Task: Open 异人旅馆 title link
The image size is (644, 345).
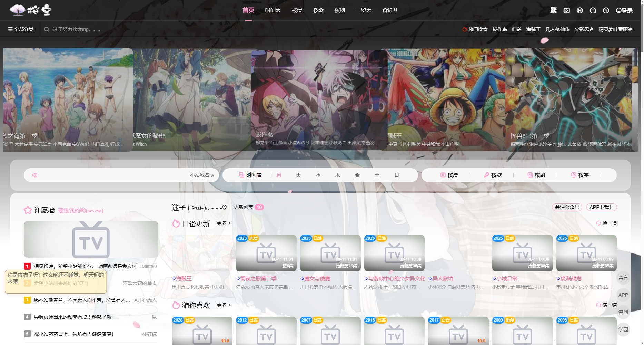Action: pyautogui.click(x=440, y=278)
